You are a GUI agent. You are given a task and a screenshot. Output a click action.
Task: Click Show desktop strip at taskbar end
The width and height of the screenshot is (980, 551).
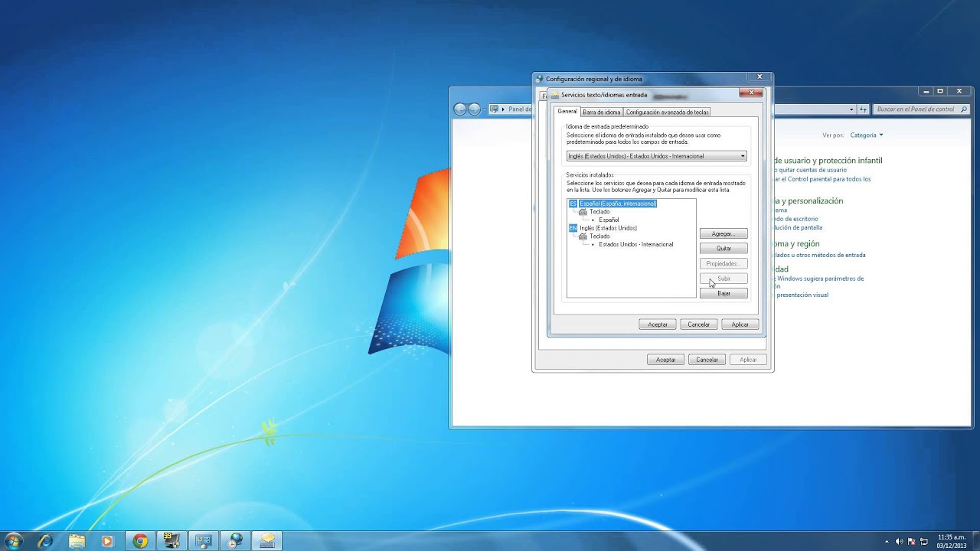pos(975,541)
